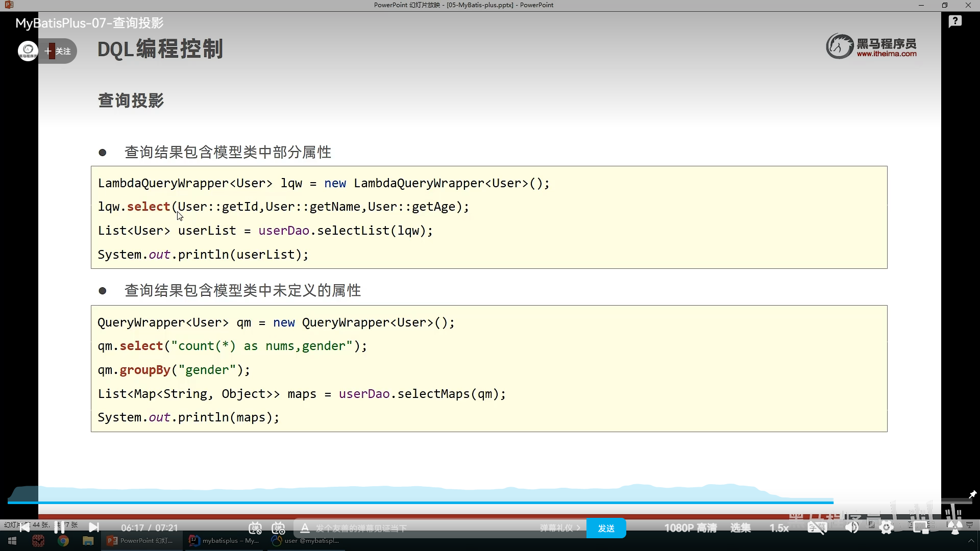Click the help question mark icon

[955, 21]
